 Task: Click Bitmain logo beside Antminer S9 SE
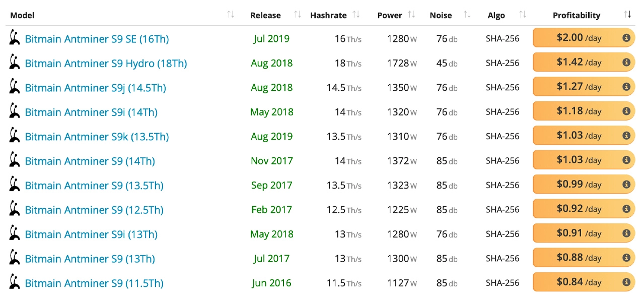[15, 38]
